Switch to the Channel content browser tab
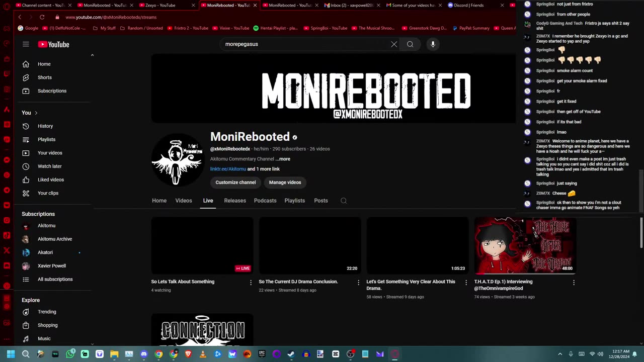Screen dimensions: 644x362 pyautogui.click(x=43, y=5)
